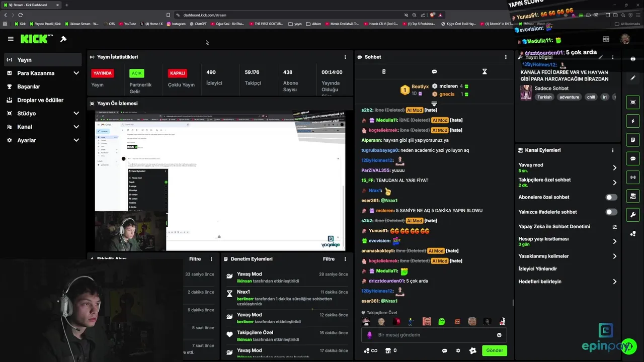
Task: Click the points infinity icon below message box
Action: (x=370, y=350)
